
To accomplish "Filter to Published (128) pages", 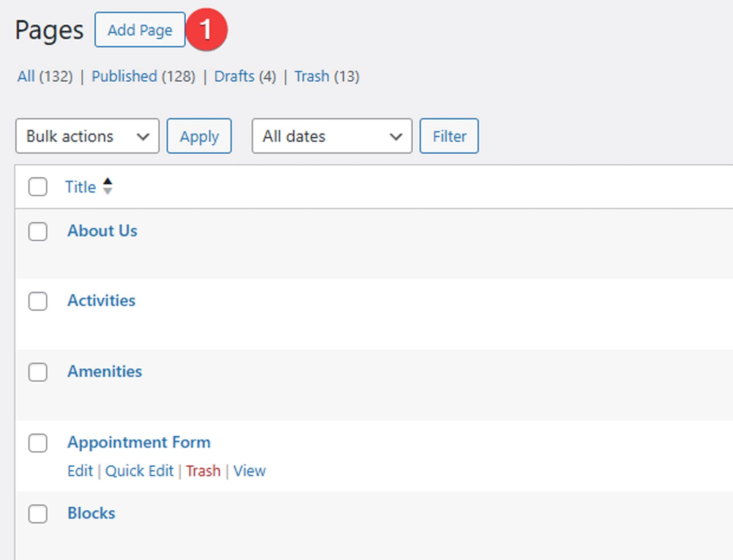I will [143, 77].
